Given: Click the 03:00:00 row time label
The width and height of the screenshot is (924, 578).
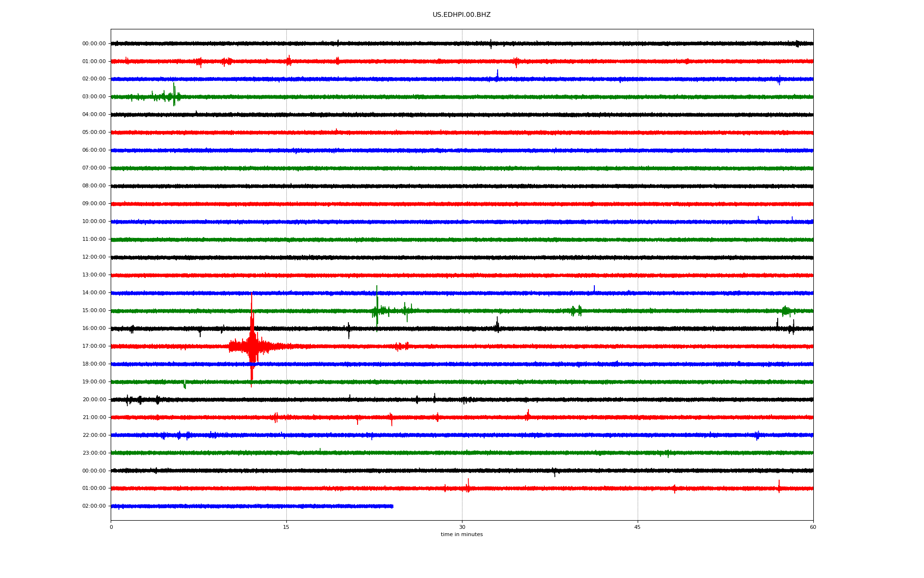Looking at the screenshot, I should click(x=94, y=97).
